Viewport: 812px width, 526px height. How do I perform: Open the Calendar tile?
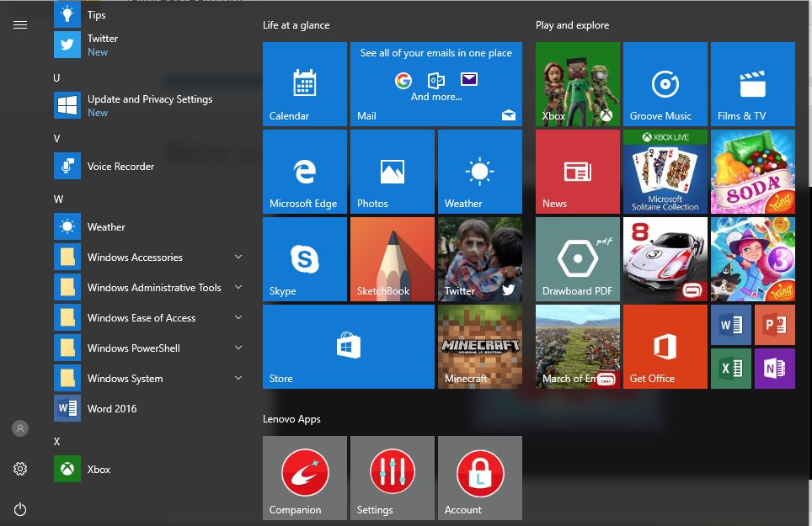304,84
